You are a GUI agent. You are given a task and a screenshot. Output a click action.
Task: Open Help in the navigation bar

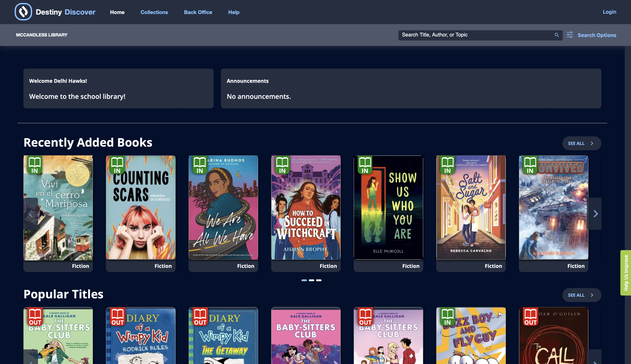pos(234,12)
